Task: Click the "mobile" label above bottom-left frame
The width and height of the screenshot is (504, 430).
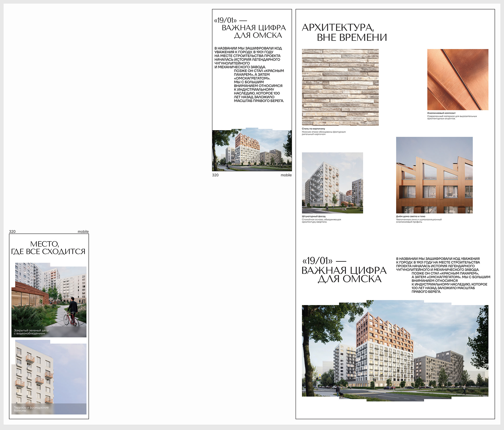Action: click(x=83, y=232)
